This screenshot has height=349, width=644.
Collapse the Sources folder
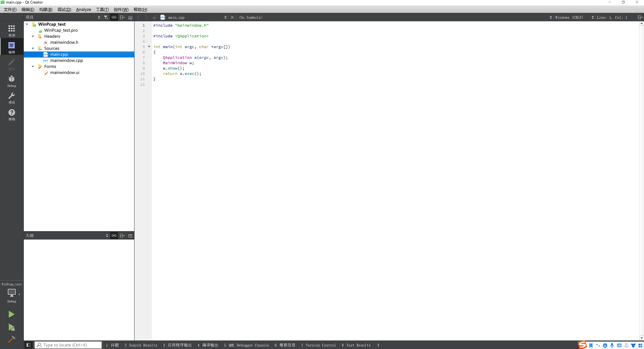(x=33, y=48)
